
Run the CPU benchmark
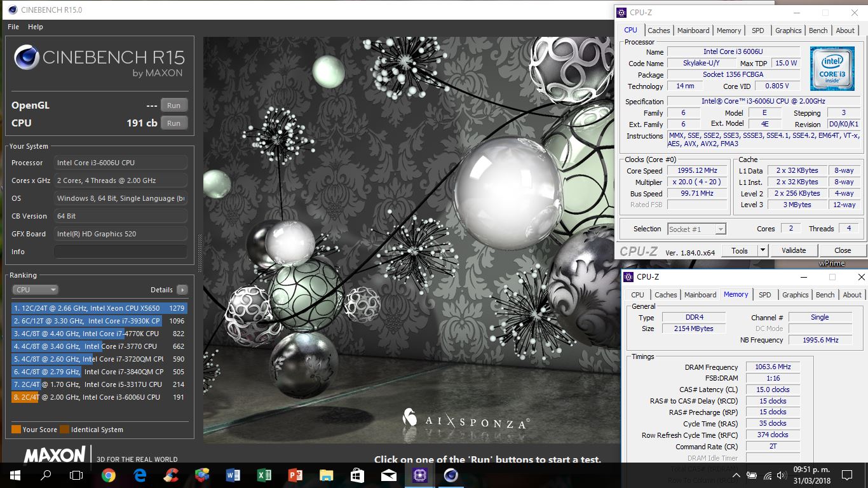point(174,123)
